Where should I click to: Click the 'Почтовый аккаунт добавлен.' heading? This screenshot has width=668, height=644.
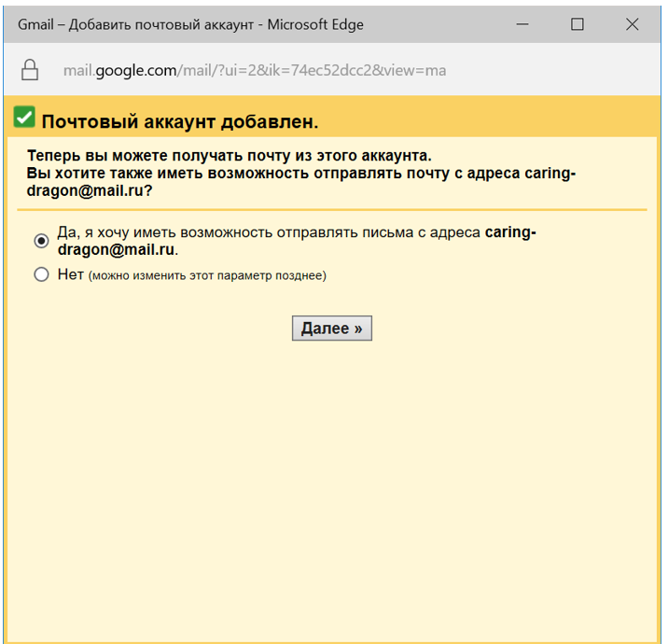click(x=180, y=122)
